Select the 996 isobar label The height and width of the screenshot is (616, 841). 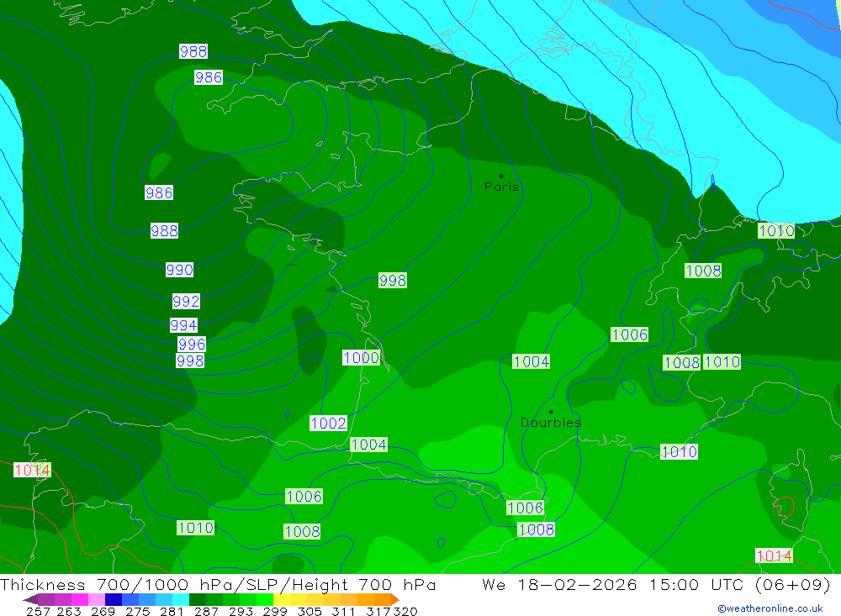192,344
